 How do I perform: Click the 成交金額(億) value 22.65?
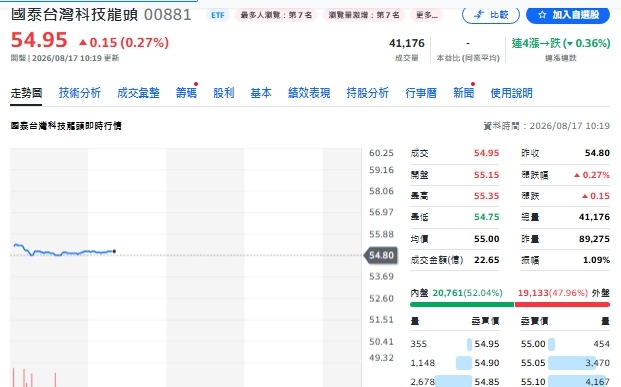(x=486, y=260)
